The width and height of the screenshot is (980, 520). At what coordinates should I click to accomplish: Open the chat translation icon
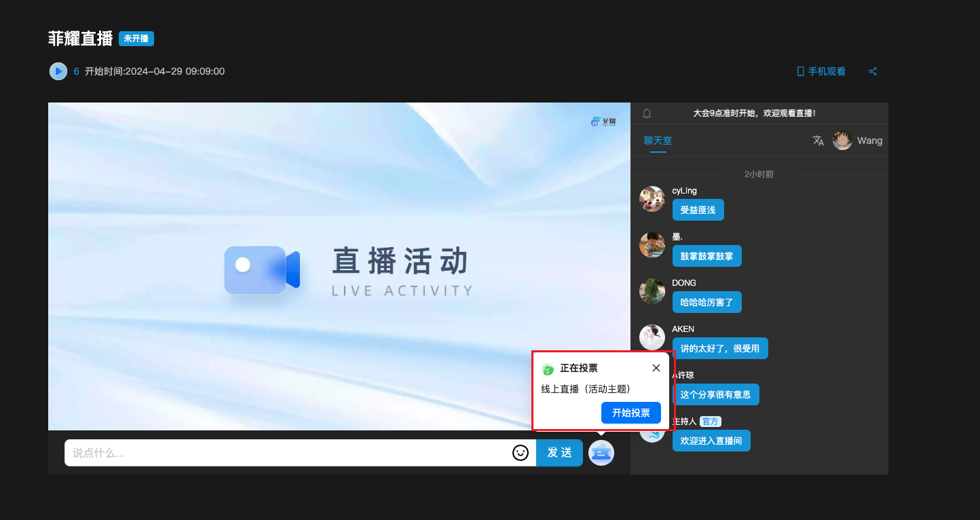[x=818, y=141]
